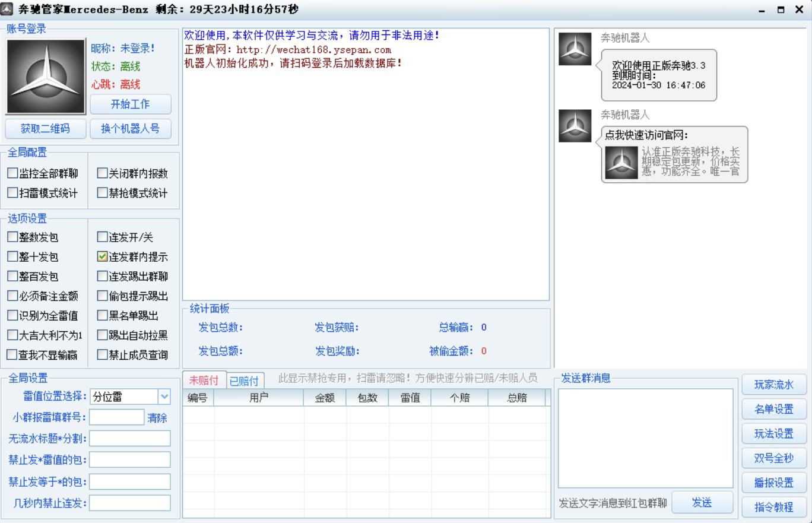Click the 双号全秒 button
The height and width of the screenshot is (523, 812).
click(x=774, y=458)
